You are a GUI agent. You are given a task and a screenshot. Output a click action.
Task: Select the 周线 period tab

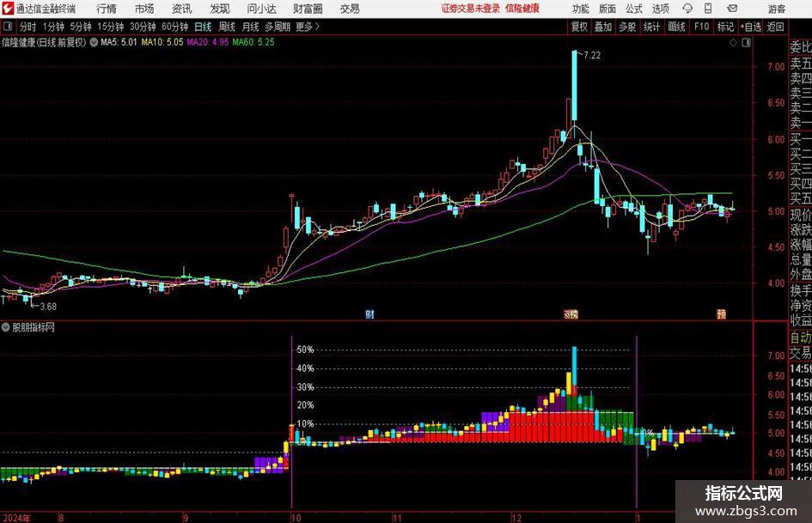226,27
